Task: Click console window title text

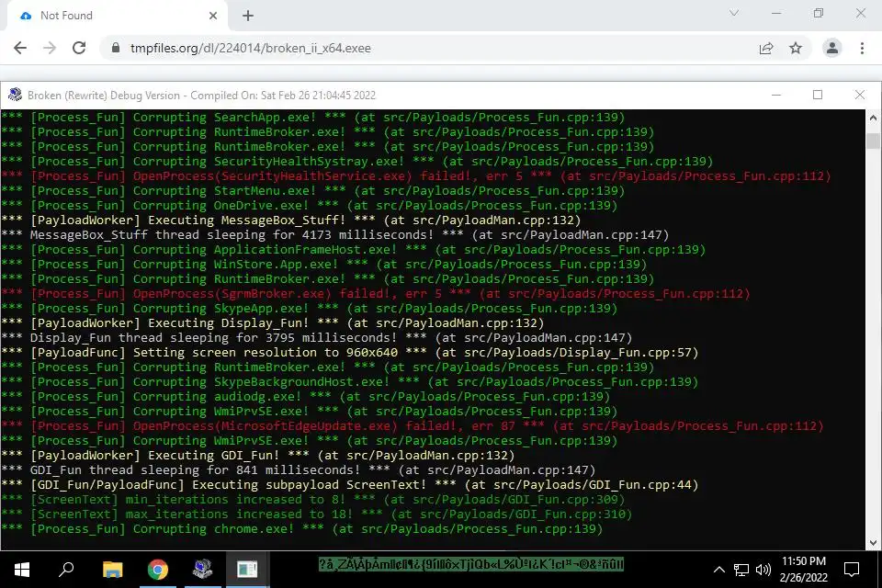Action: pos(201,96)
